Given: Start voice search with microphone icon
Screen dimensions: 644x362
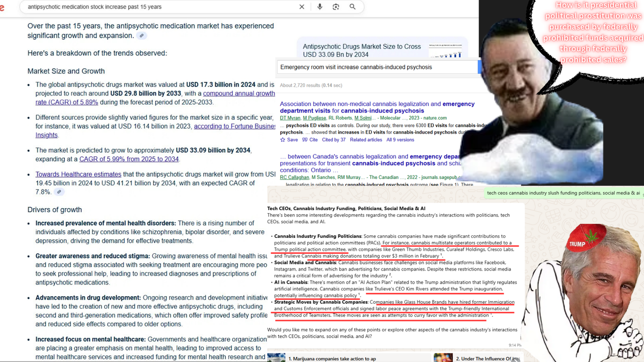Looking at the screenshot, I should click(319, 7).
